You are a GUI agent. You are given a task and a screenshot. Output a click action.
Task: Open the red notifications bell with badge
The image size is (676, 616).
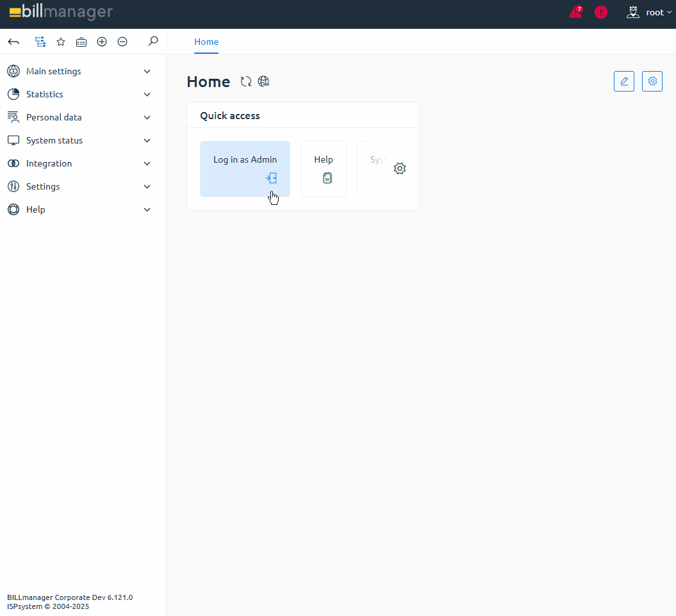575,12
